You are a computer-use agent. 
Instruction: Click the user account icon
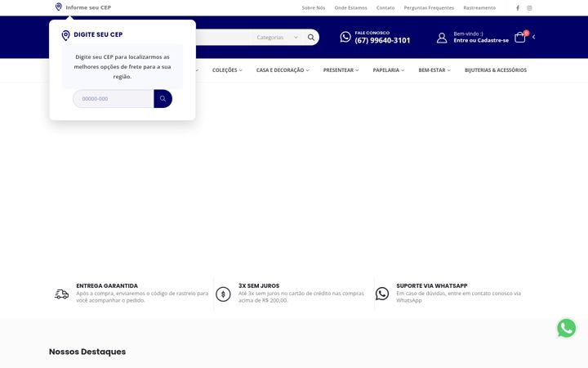click(x=442, y=38)
